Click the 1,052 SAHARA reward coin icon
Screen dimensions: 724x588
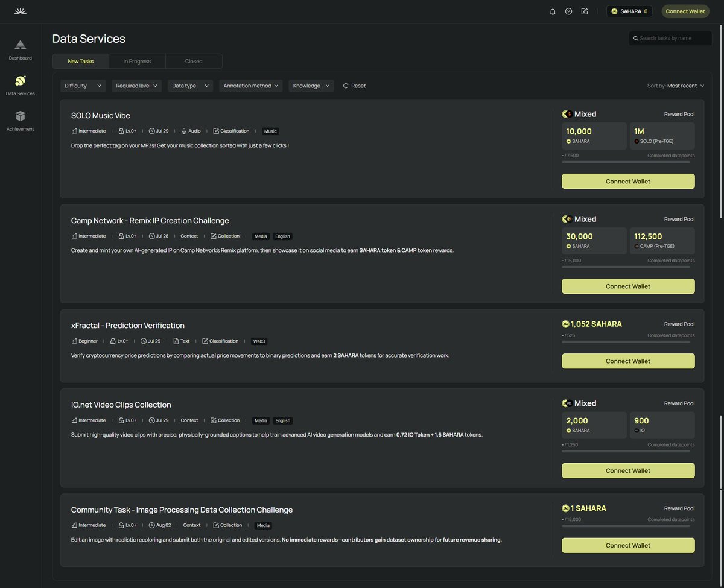[565, 324]
